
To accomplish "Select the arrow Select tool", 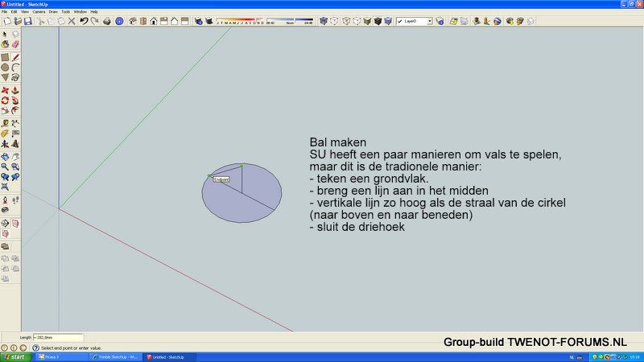I will click(x=5, y=35).
